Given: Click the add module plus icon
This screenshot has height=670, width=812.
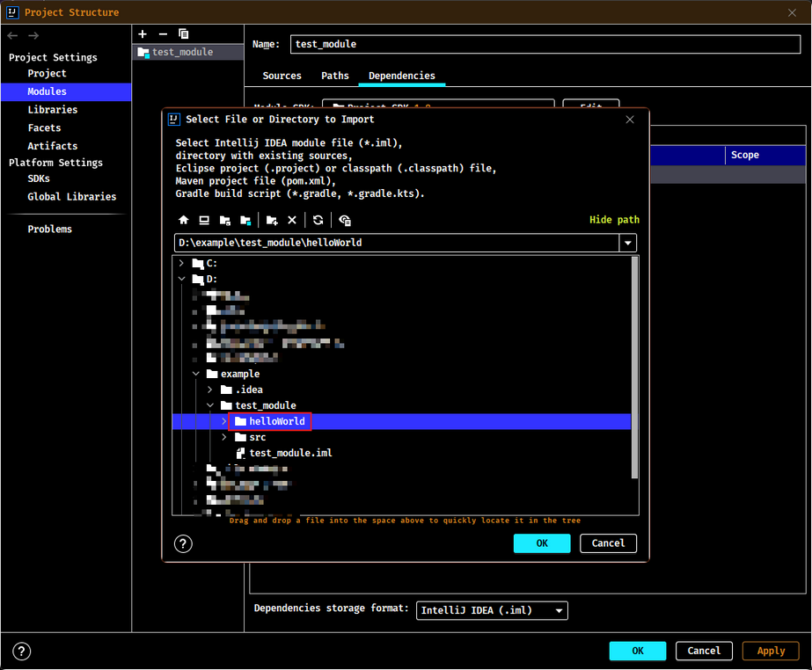Looking at the screenshot, I should 143,34.
